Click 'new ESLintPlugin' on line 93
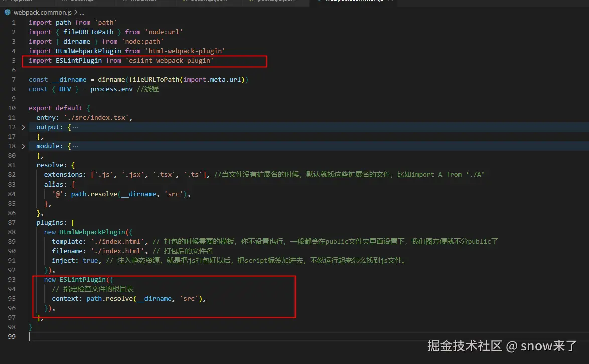 tap(75, 280)
